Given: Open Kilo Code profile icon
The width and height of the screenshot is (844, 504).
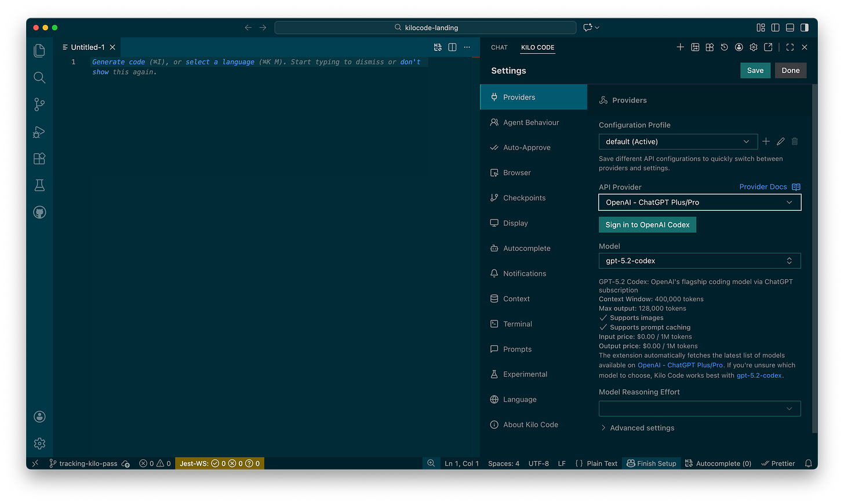Looking at the screenshot, I should [739, 47].
